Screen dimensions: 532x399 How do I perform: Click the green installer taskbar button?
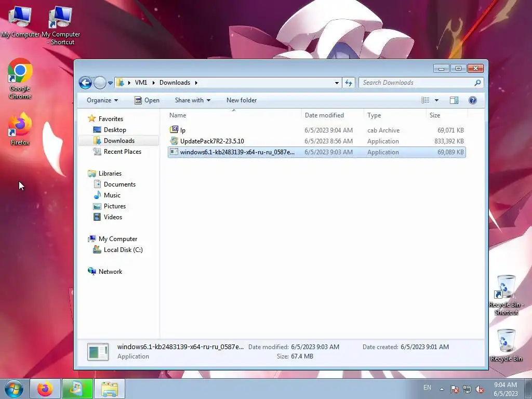coord(77,389)
